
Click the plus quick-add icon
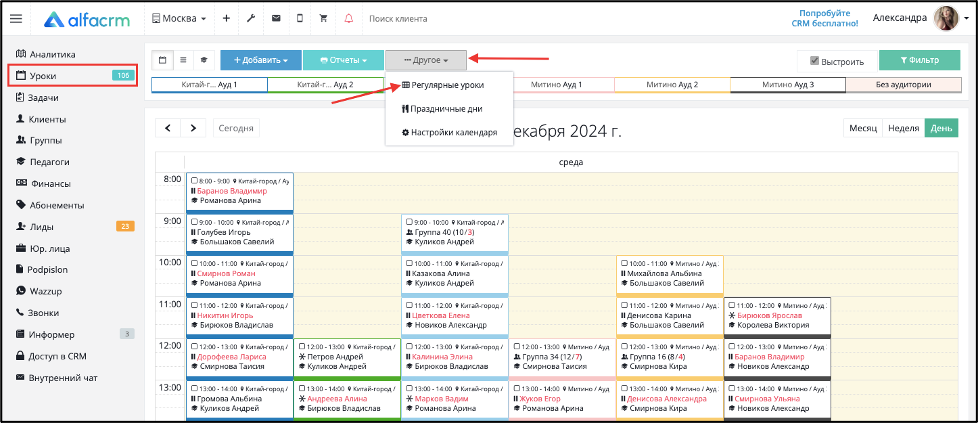point(226,18)
